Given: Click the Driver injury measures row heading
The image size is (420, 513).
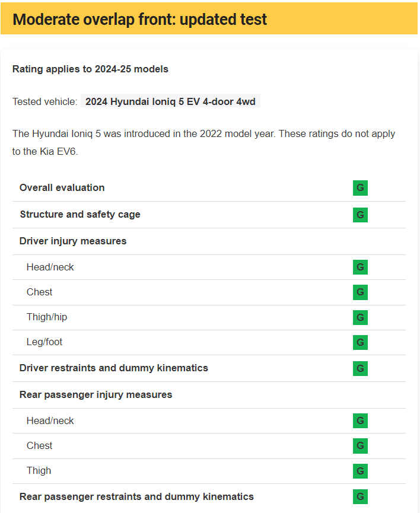Looking at the screenshot, I should click(73, 241).
